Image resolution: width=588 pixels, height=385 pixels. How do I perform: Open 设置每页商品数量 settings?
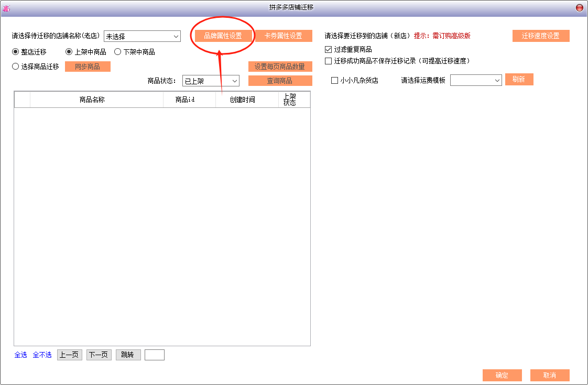click(x=280, y=67)
